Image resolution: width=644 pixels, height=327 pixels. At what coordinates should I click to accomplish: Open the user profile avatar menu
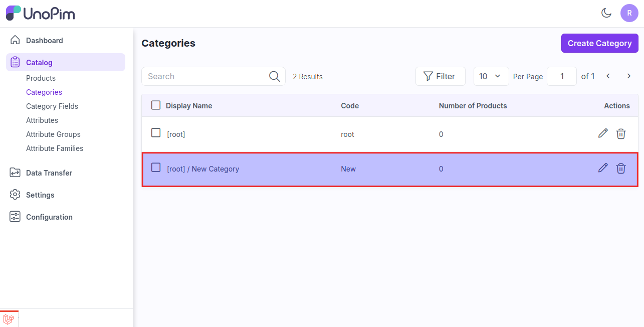629,13
